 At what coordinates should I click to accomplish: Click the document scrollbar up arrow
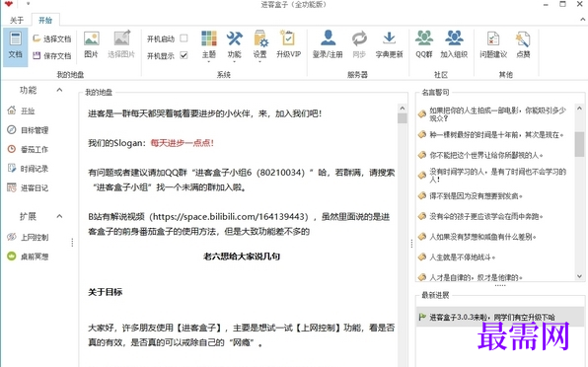(x=403, y=109)
